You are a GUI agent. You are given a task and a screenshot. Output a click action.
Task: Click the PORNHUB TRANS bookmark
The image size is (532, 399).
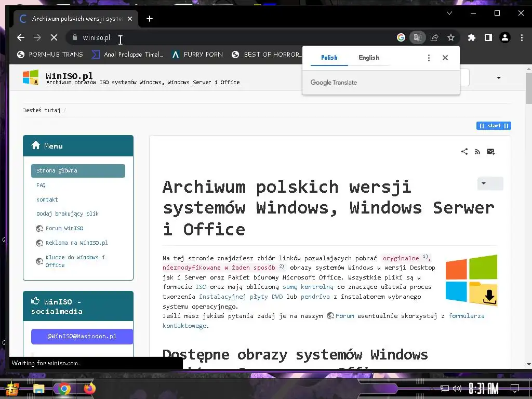[50, 54]
